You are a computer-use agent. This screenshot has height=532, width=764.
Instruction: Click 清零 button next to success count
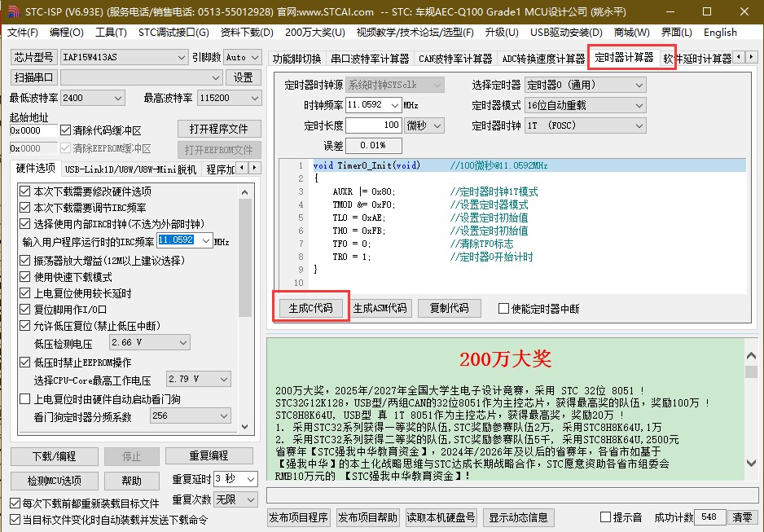click(741, 517)
